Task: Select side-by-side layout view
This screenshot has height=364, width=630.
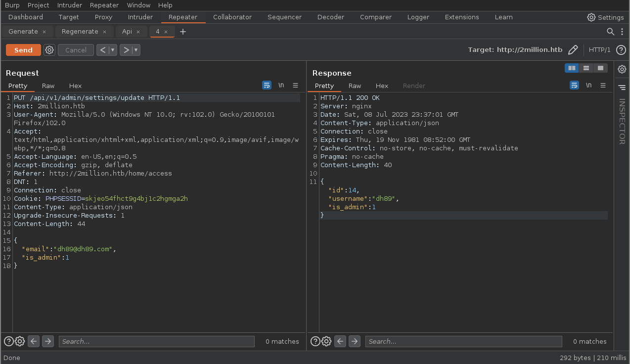Action: (x=572, y=68)
